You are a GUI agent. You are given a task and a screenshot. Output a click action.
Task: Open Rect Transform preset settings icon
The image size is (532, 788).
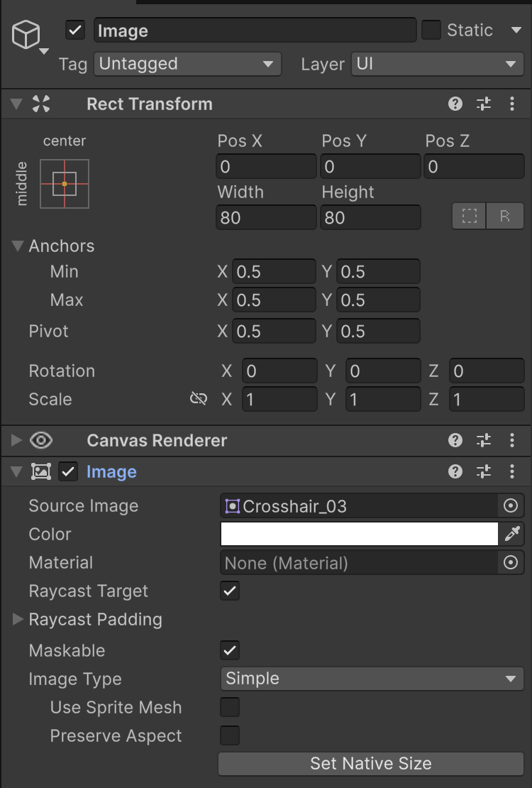click(x=484, y=104)
